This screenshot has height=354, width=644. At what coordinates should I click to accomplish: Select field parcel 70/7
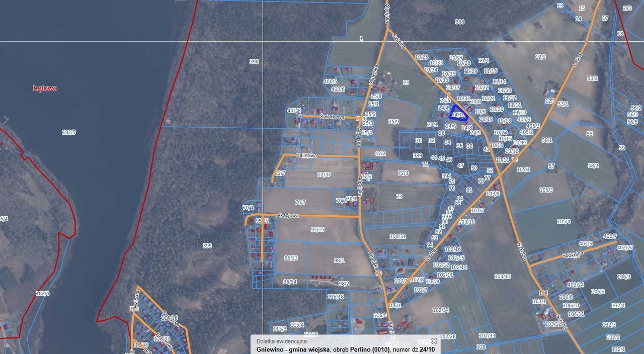pos(300,203)
